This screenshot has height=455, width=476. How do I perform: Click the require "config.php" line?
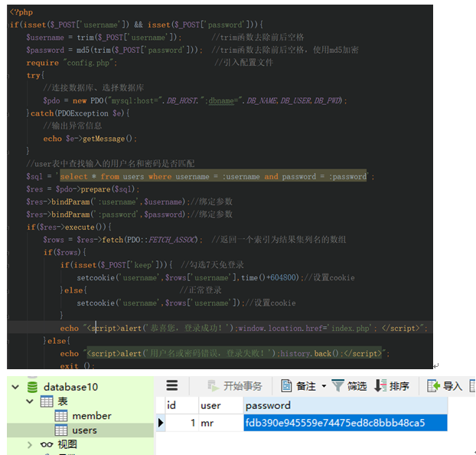(x=72, y=63)
